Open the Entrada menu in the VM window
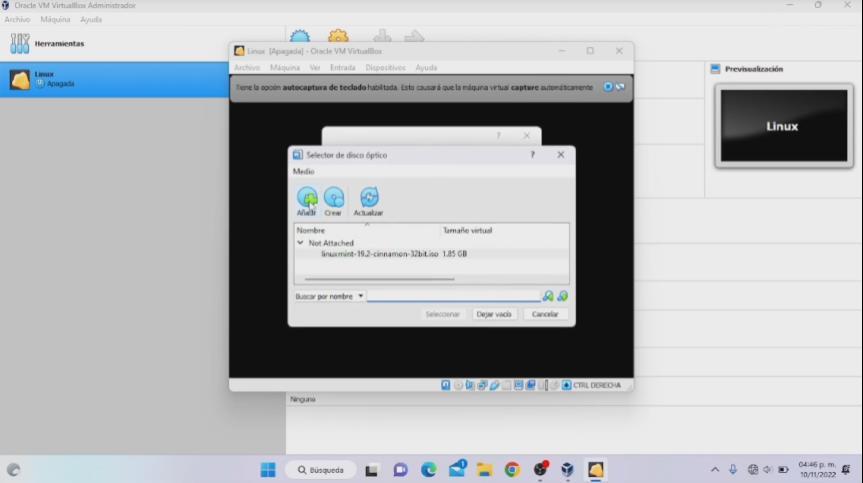The height and width of the screenshot is (483, 863). [342, 68]
